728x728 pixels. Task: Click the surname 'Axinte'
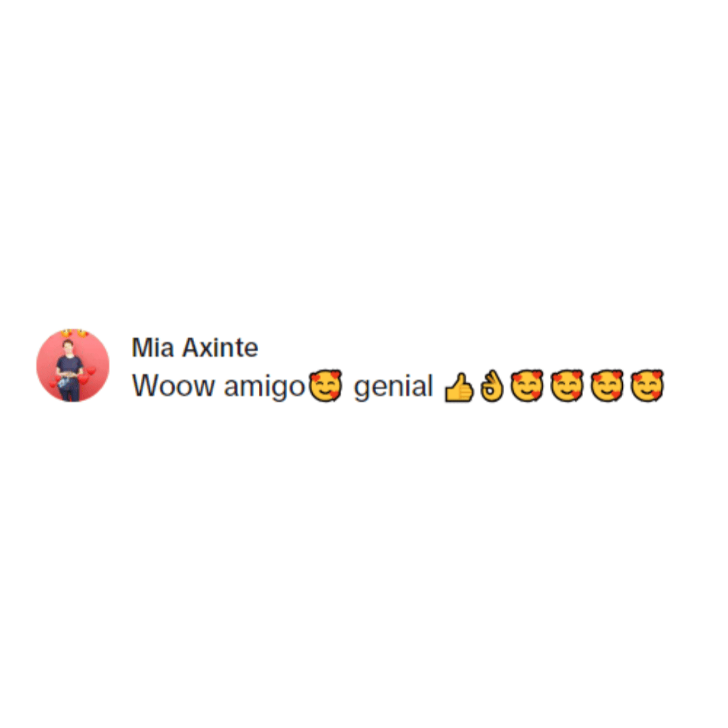pos(220,347)
